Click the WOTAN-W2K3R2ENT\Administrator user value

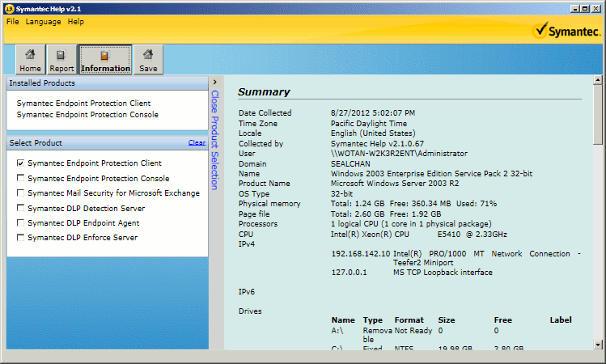pyautogui.click(x=399, y=154)
